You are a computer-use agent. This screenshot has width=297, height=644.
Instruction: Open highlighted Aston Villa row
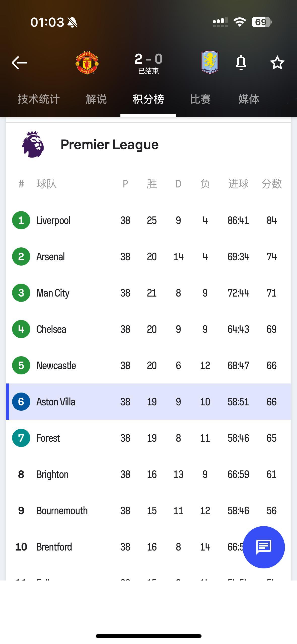point(148,402)
